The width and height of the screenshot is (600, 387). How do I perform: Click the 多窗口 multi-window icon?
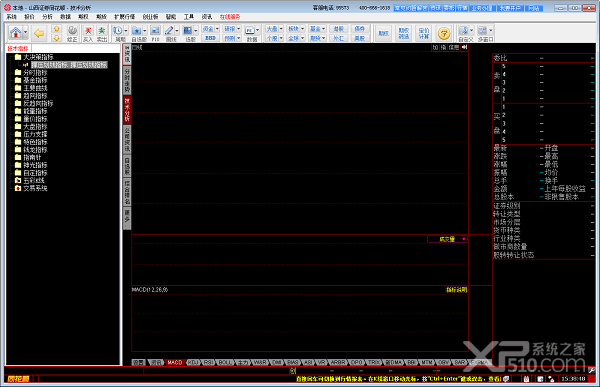(485, 33)
